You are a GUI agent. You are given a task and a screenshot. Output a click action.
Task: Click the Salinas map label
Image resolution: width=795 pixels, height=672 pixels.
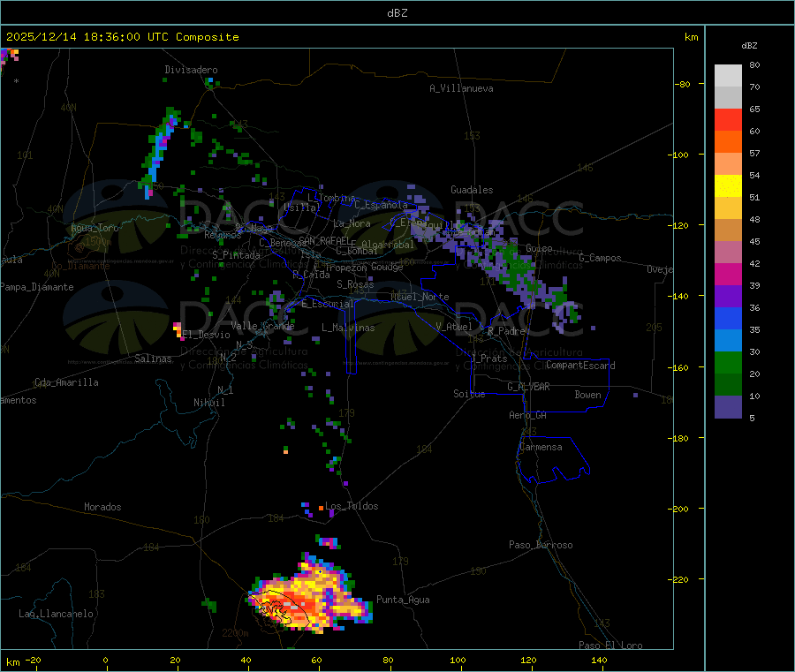pos(153,359)
